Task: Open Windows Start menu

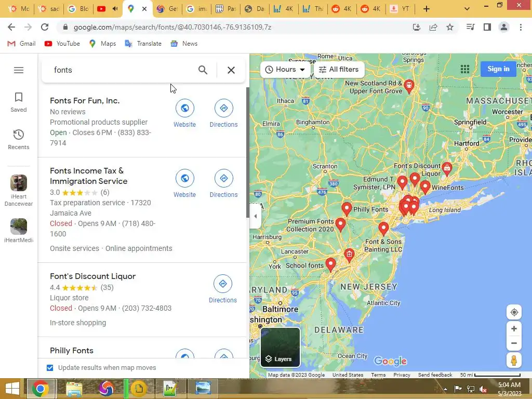Action: [12, 389]
